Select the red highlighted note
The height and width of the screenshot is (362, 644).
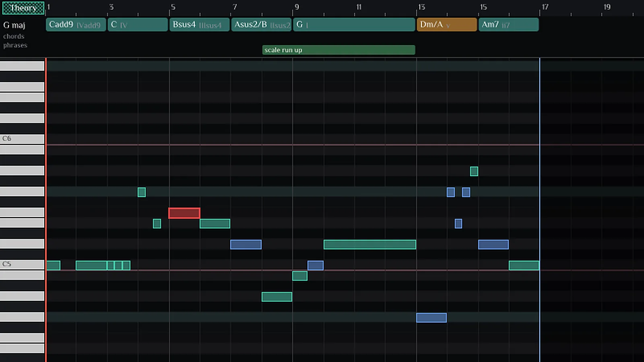coord(184,213)
